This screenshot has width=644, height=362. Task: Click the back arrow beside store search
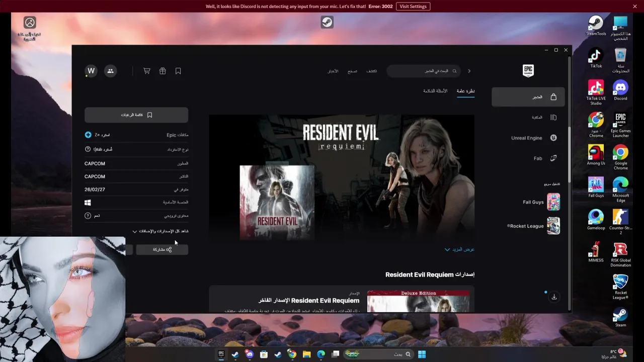(x=469, y=71)
